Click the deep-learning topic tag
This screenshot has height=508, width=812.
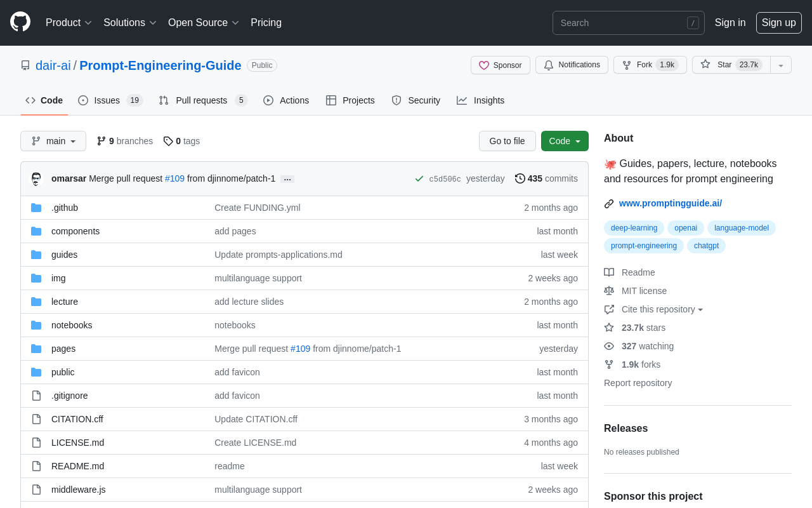point(634,228)
